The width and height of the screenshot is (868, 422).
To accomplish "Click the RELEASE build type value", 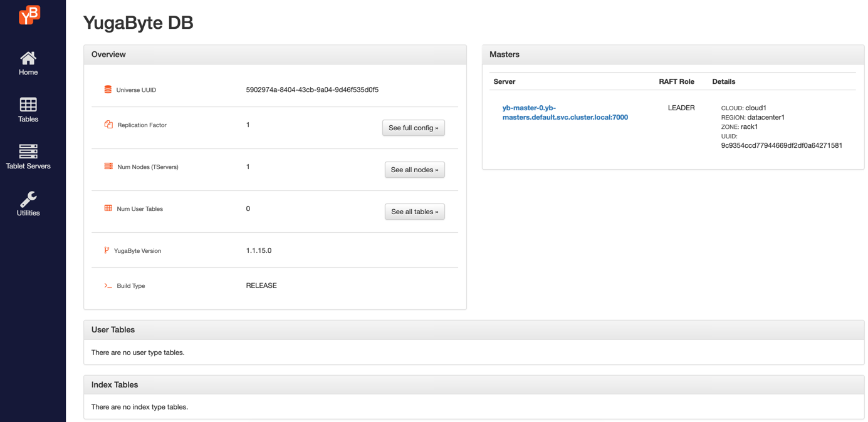I will tap(261, 286).
